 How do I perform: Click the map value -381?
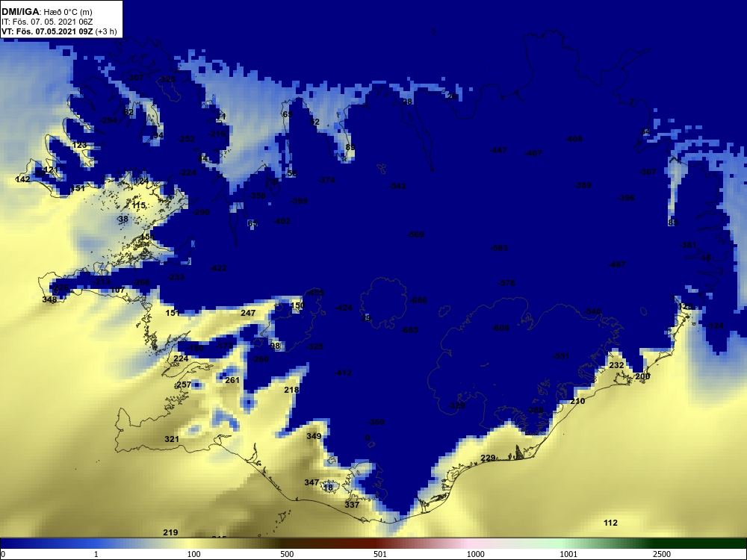[x=688, y=245]
